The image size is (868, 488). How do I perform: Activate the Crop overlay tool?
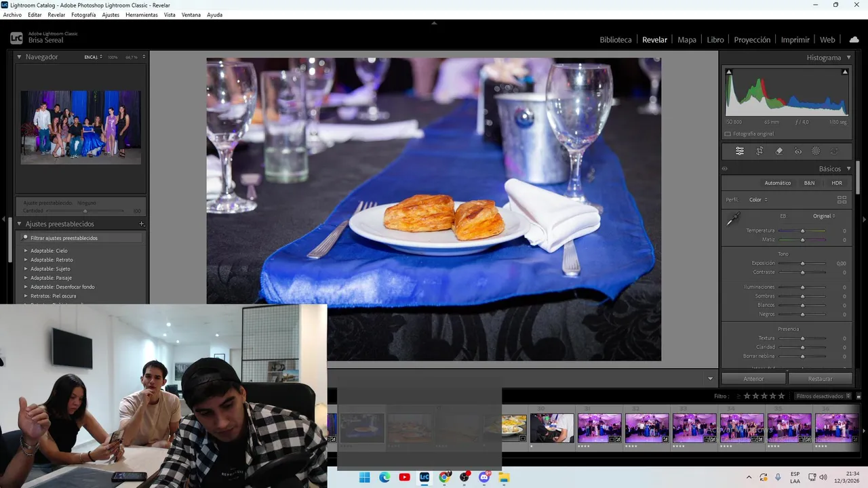(x=759, y=151)
